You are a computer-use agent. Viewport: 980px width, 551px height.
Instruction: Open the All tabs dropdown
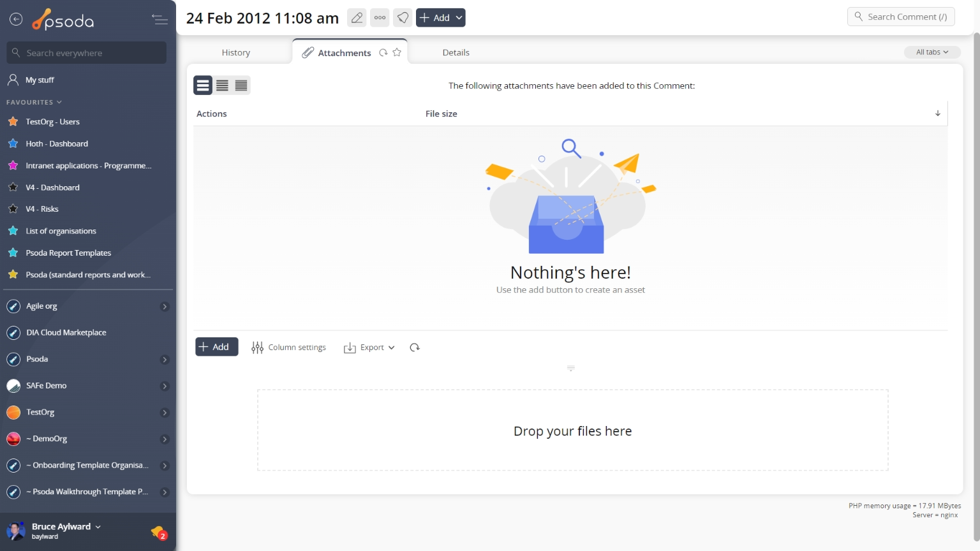932,52
